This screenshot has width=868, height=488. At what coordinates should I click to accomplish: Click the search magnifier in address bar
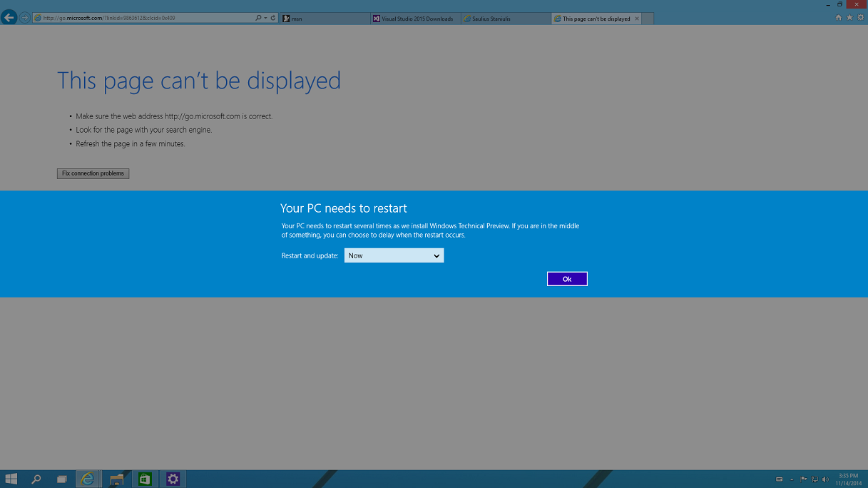(x=258, y=19)
